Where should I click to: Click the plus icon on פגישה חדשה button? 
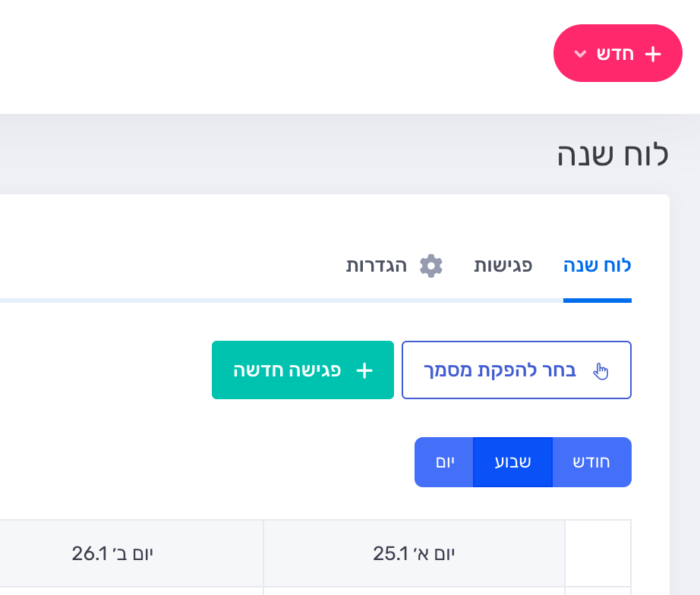tap(365, 370)
